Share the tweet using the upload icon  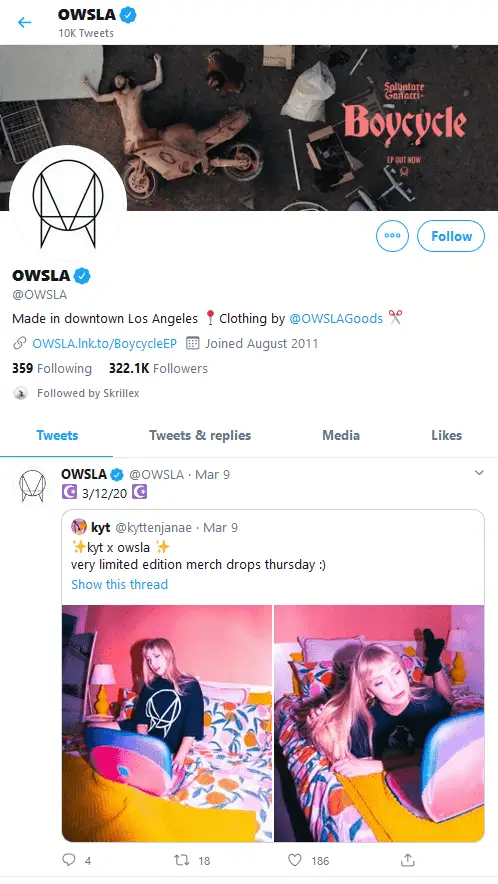(408, 860)
